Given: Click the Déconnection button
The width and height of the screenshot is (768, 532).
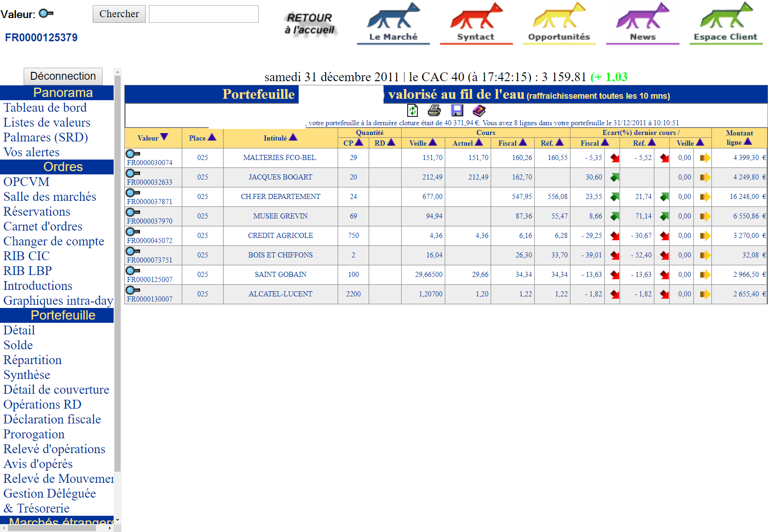Looking at the screenshot, I should (x=63, y=76).
